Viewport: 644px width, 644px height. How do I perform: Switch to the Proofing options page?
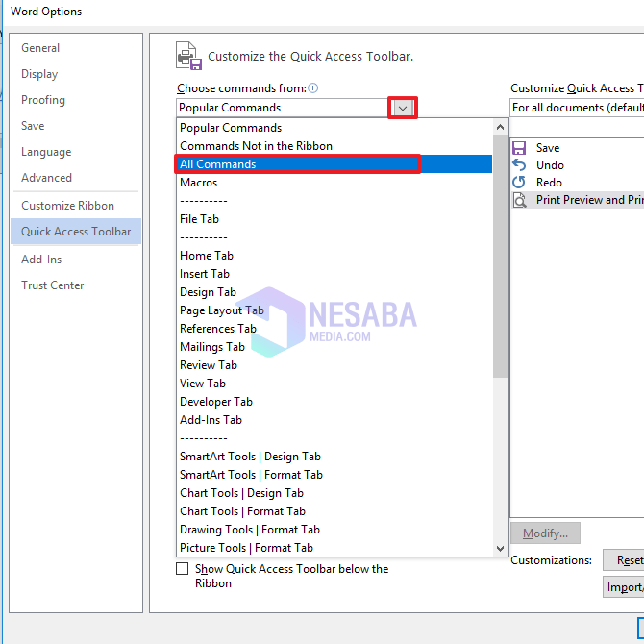(43, 100)
